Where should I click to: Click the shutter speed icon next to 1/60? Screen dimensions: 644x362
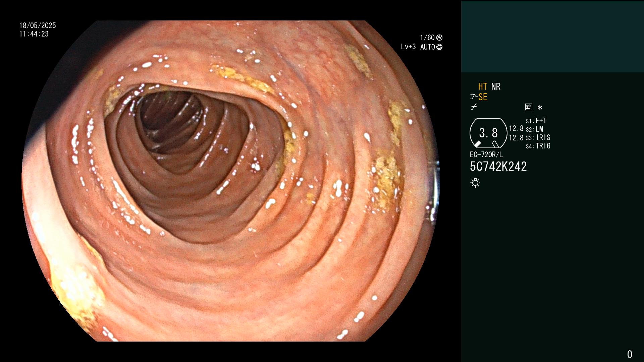pos(439,38)
